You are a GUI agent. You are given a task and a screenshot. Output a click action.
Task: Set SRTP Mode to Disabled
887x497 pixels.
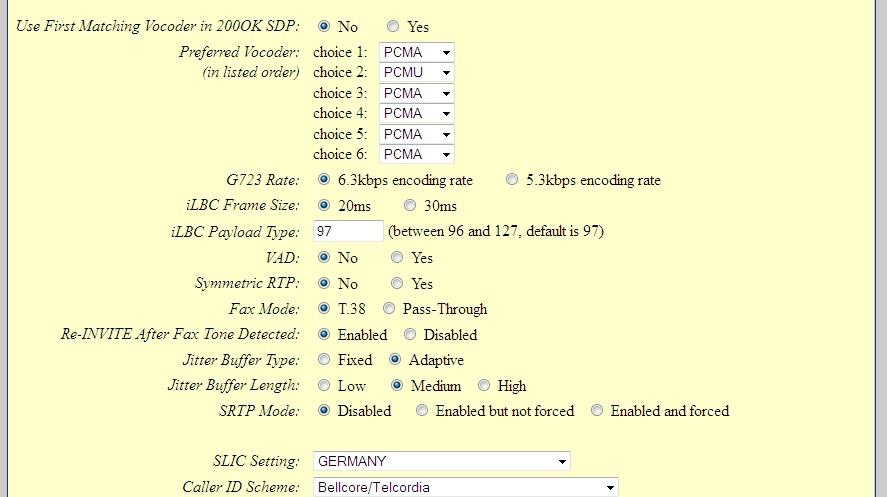click(324, 410)
